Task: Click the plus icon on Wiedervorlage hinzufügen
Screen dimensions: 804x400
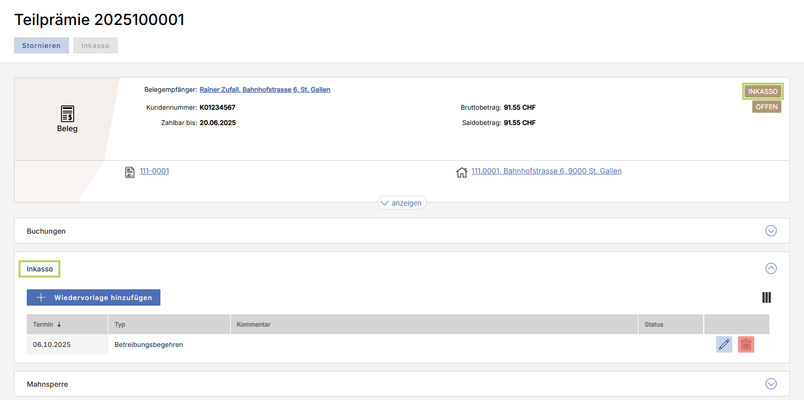Action: pyautogui.click(x=41, y=297)
